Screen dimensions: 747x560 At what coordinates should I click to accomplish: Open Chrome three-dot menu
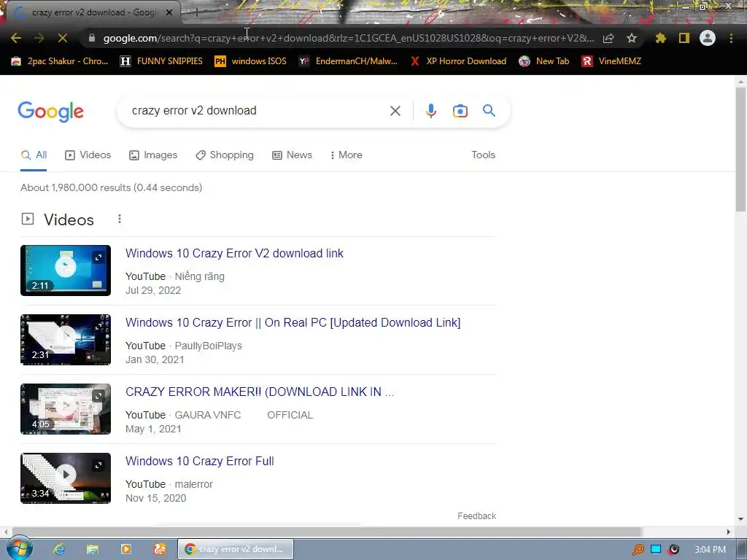tap(731, 38)
